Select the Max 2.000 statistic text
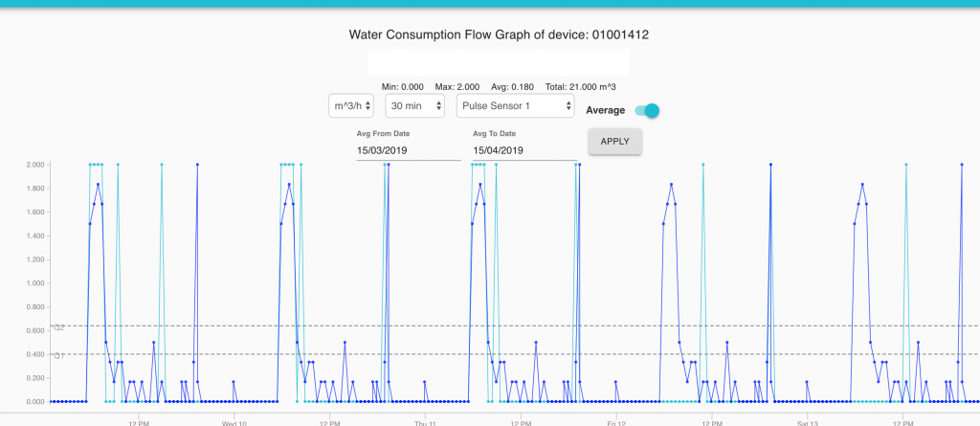 457,87
